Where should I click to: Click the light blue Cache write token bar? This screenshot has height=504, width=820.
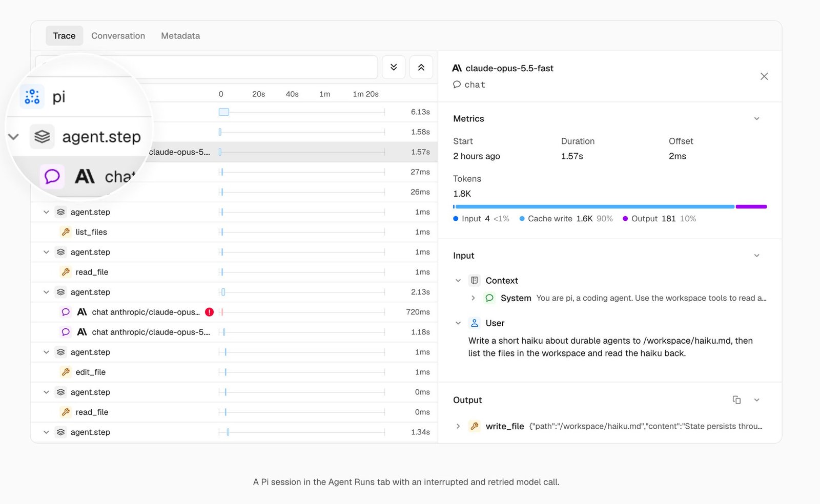(x=595, y=206)
